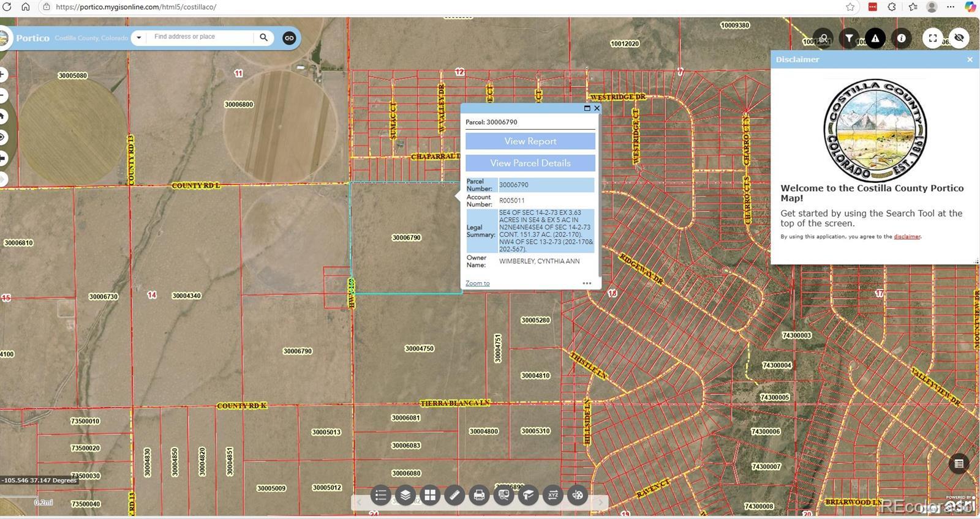Open the XYZ coordinate conversion tool
This screenshot has height=519, width=980.
553,495
